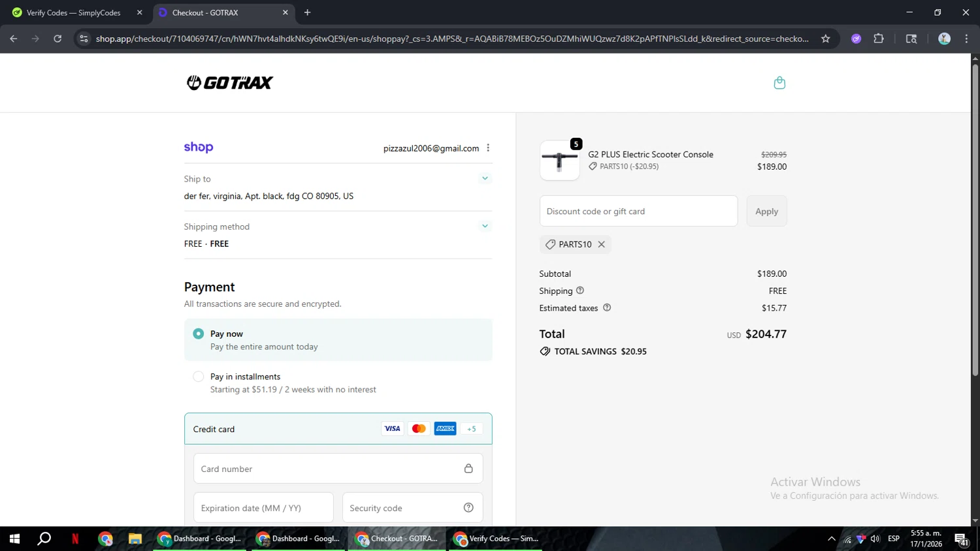Open the account options three-dot menu
Screen dimensions: 980x551
point(488,148)
